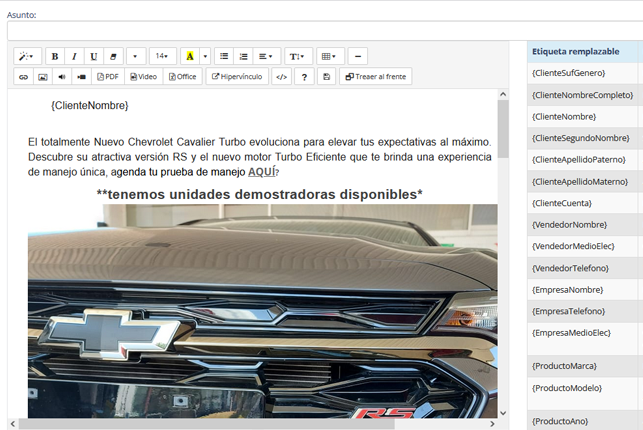Click the horizontal scrollbar thumb
643x430 pixels.
click(x=207, y=424)
